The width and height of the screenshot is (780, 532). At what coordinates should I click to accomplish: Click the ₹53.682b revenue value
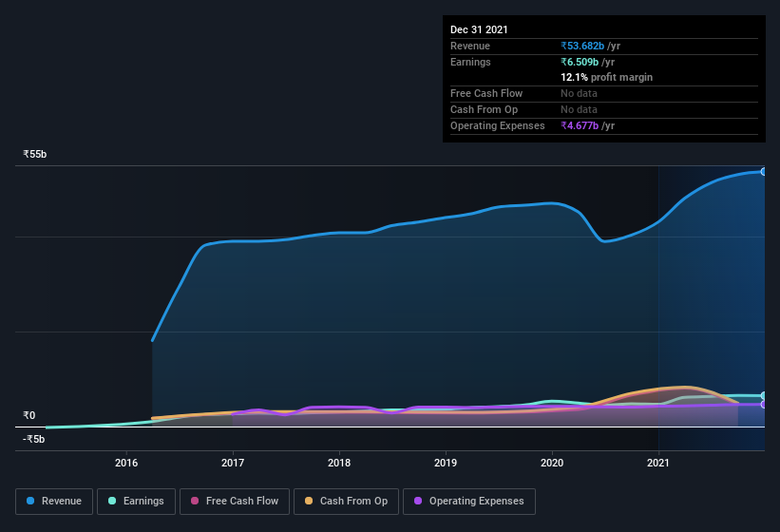click(582, 46)
